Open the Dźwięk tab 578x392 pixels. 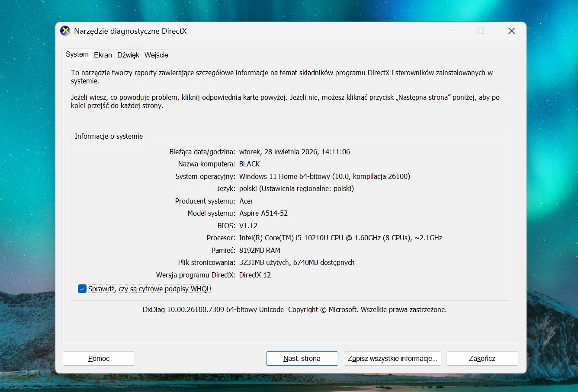point(128,55)
